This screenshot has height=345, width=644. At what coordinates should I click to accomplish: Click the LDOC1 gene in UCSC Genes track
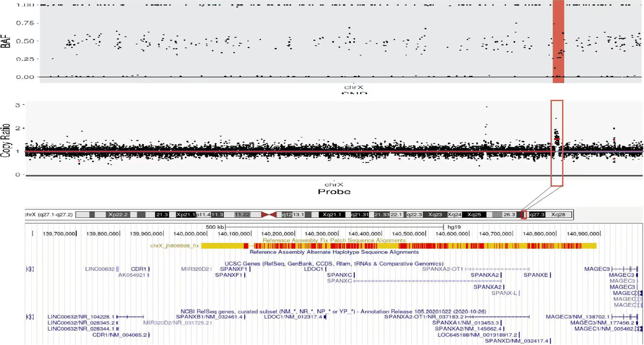click(314, 269)
